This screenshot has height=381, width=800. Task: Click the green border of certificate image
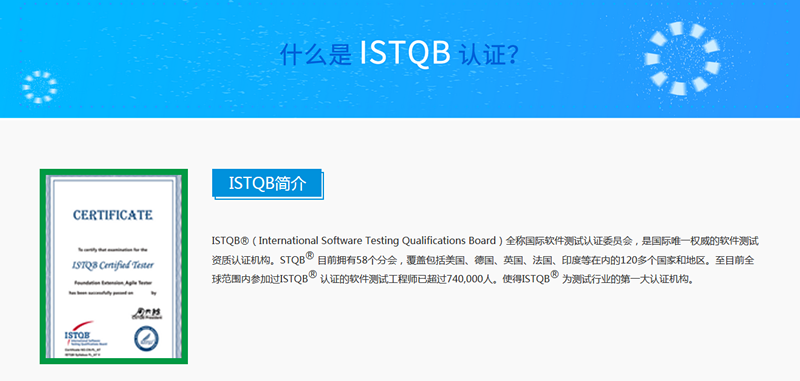pyautogui.click(x=114, y=172)
